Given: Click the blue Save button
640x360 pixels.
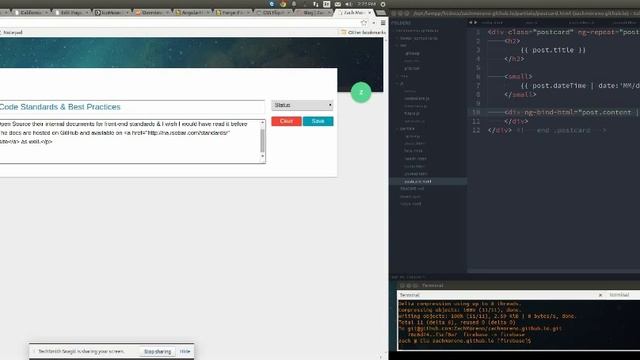Looking at the screenshot, I should click(x=318, y=121).
